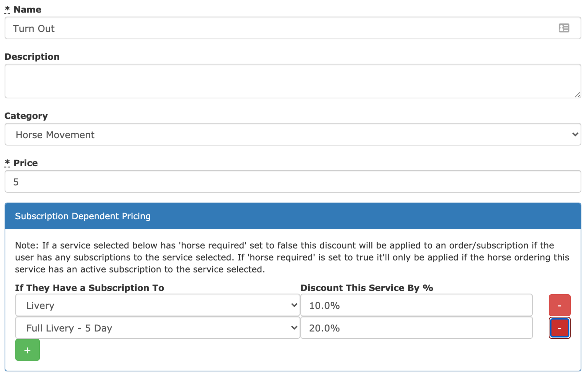Screen dimensions: 588x376
Task: Click the Description textarea resize handle
Action: pyautogui.click(x=577, y=95)
